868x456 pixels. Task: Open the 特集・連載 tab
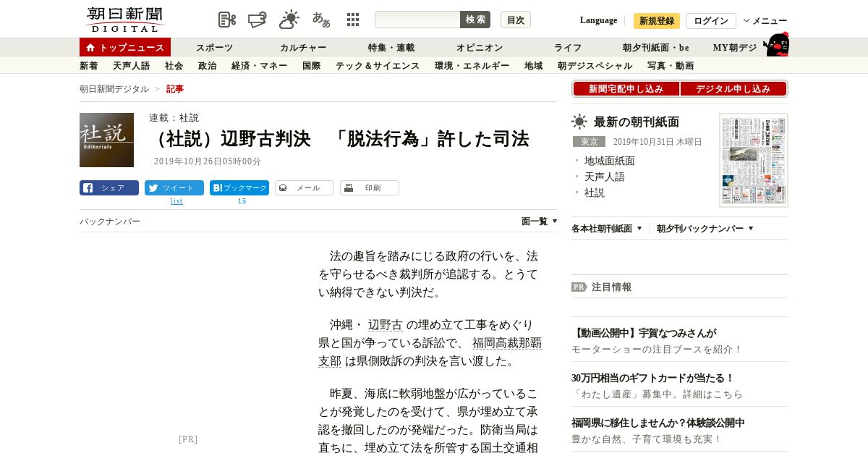pos(391,47)
